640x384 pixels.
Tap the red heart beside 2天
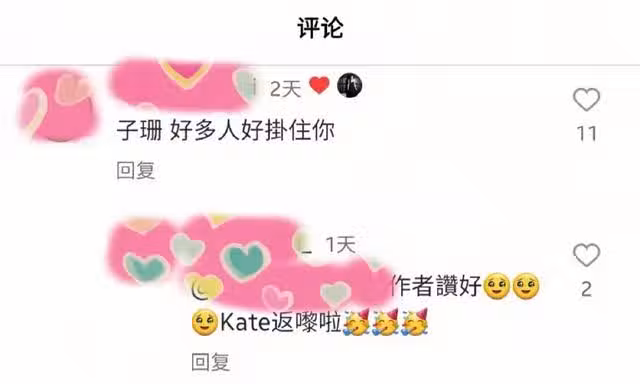coord(319,85)
